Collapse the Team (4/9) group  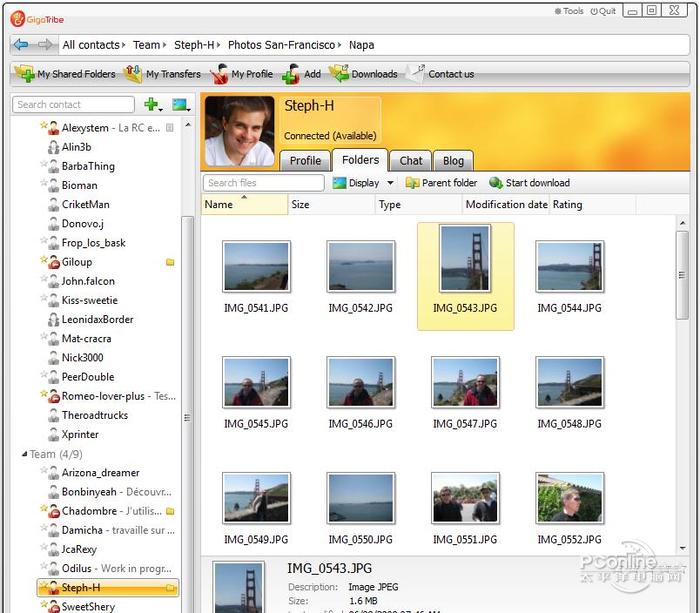click(x=25, y=454)
